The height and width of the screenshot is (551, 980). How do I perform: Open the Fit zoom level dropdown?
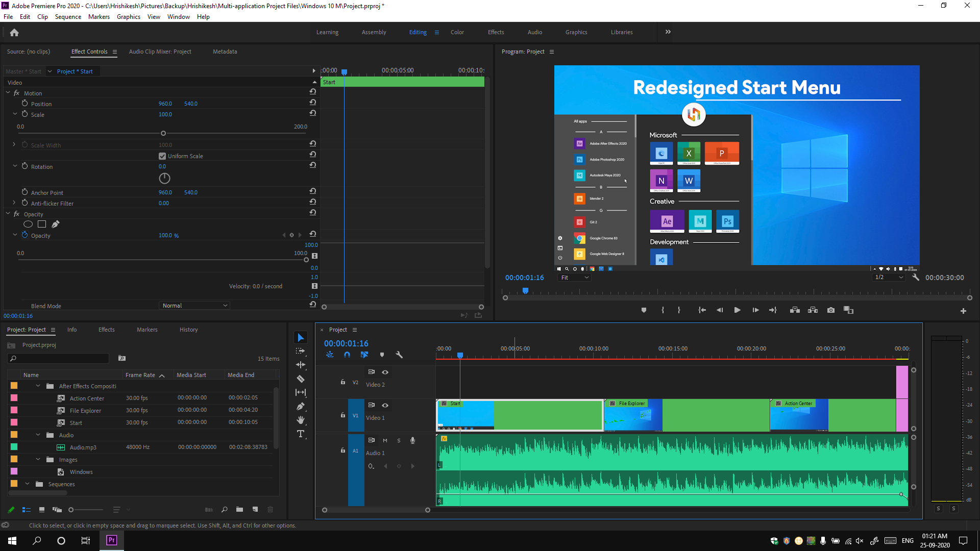pyautogui.click(x=575, y=278)
